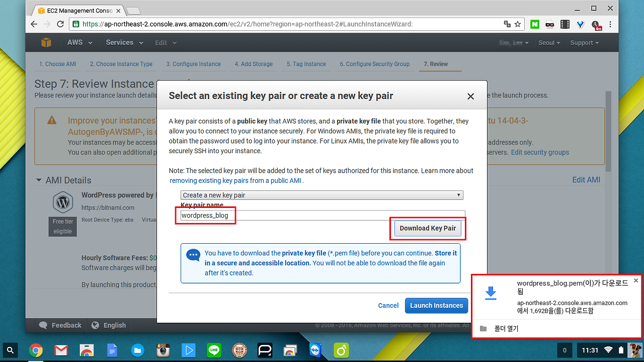Click the film strip extension icon
644x362 pixels.
click(x=565, y=24)
